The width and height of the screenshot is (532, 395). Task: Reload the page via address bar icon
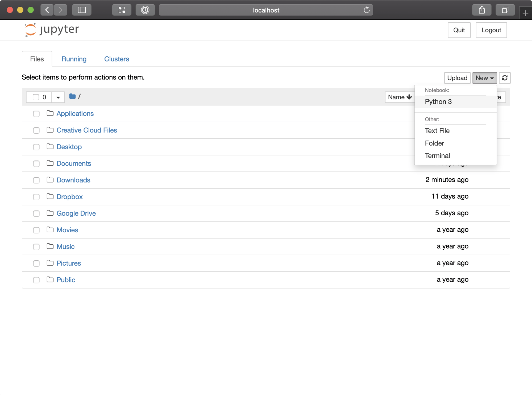(366, 10)
